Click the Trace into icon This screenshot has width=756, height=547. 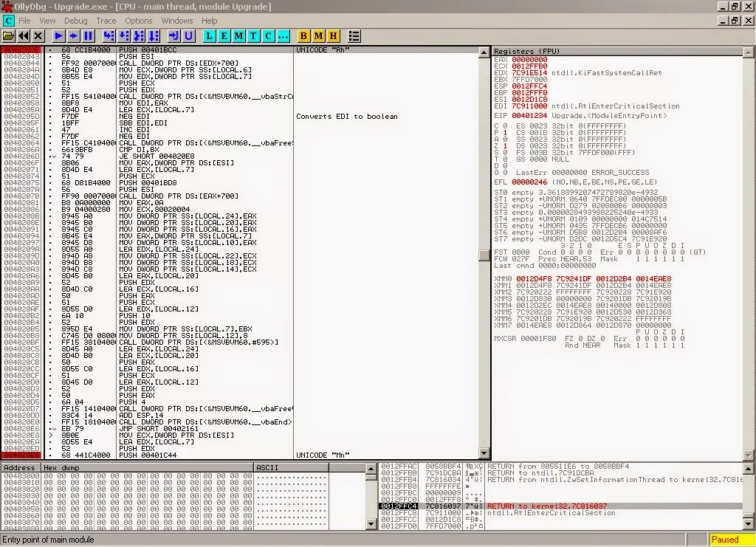[139, 36]
